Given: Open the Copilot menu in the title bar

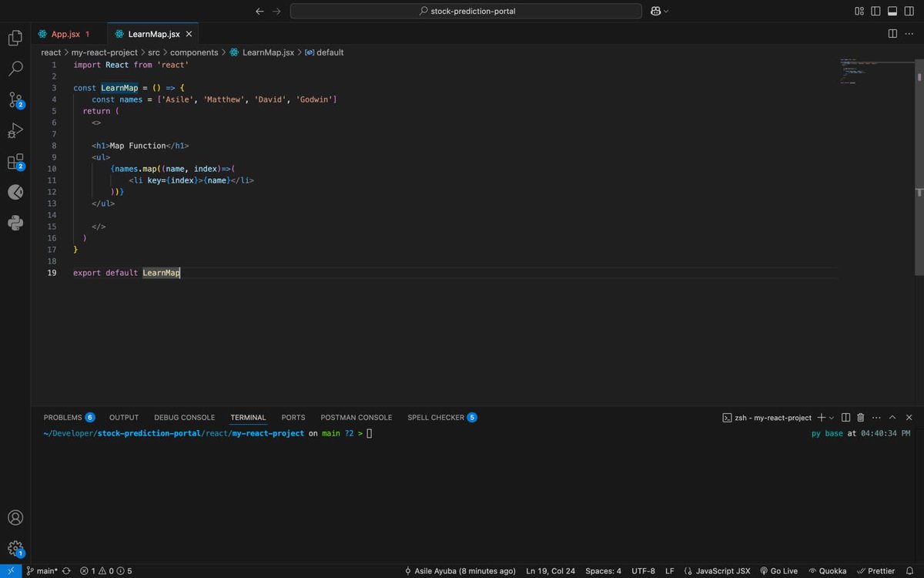Looking at the screenshot, I should [x=659, y=11].
